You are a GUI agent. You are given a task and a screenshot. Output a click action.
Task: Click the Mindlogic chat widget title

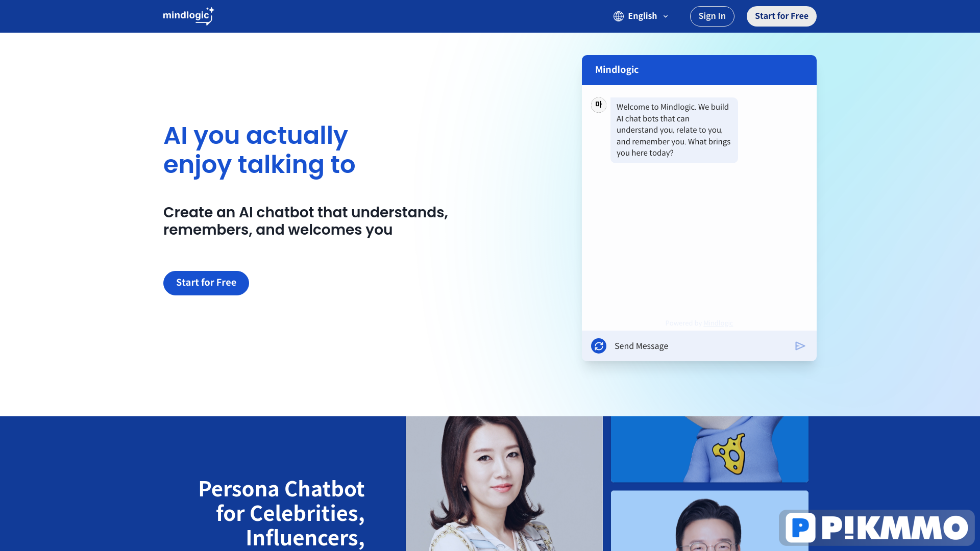617,70
